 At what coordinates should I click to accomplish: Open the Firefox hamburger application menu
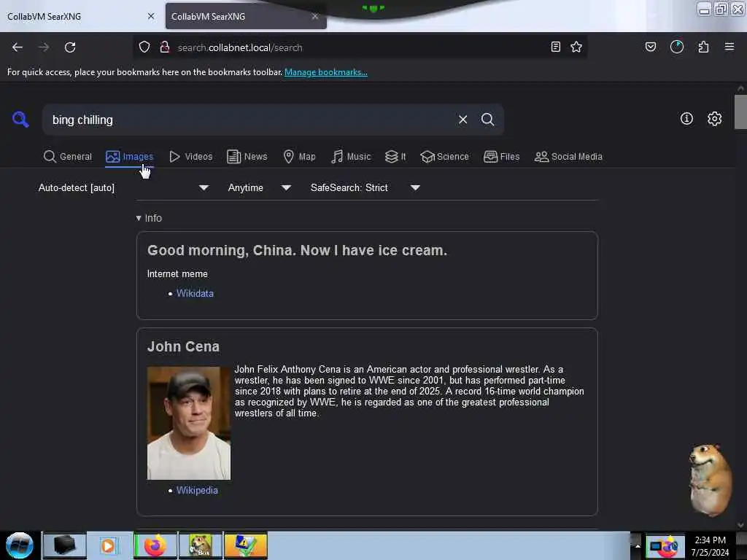(729, 47)
